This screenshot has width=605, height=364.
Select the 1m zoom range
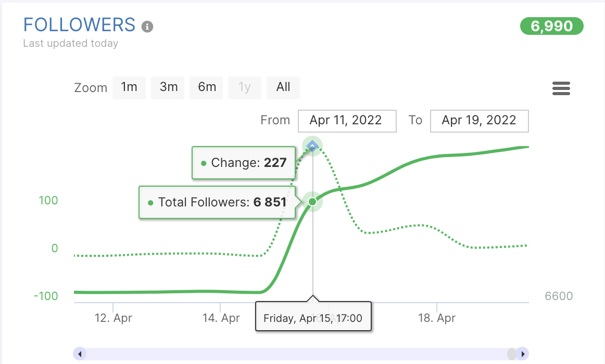[x=129, y=87]
